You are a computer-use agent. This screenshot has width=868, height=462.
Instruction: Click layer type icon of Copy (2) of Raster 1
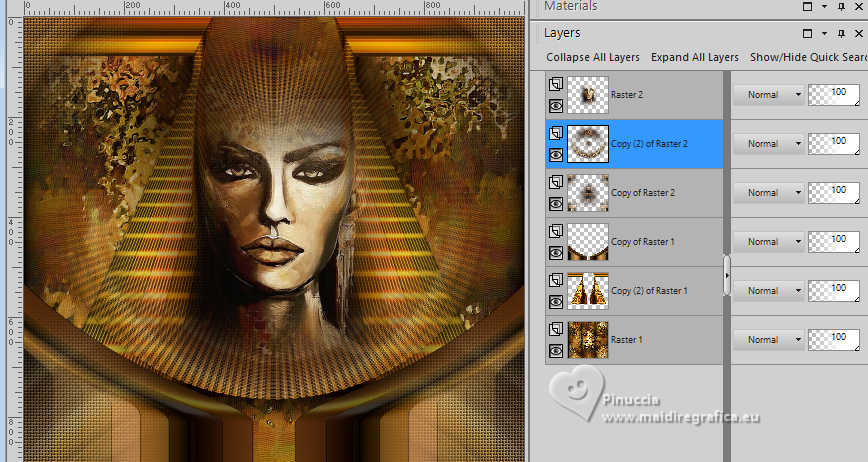pyautogui.click(x=556, y=280)
